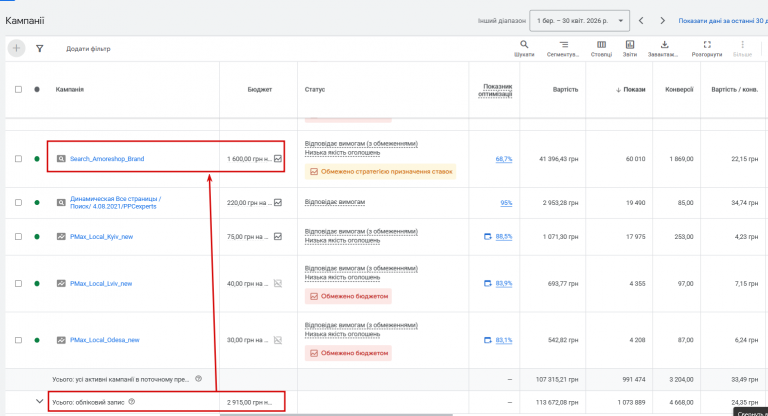
Task: Open the Більше three-dot menu
Action: point(742,48)
